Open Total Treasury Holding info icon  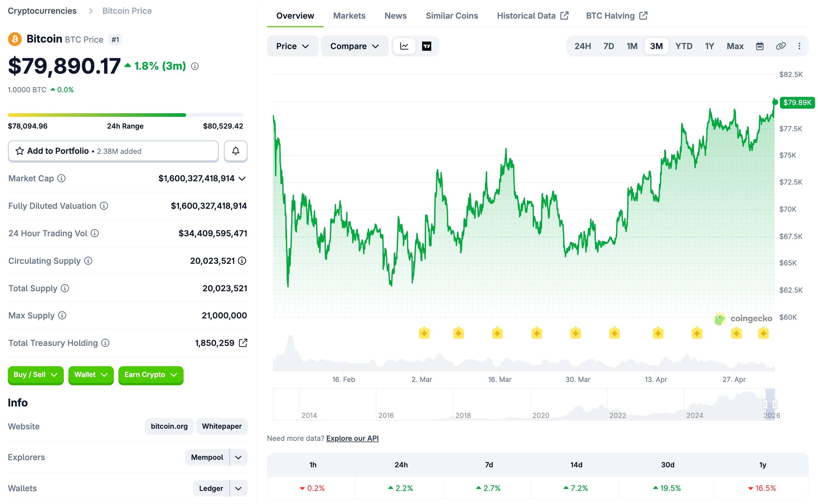105,343
